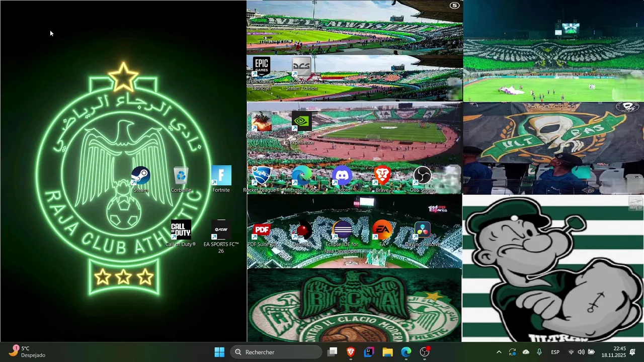Open Brave browser from the taskbar
This screenshot has width=644, height=362.
click(x=351, y=352)
